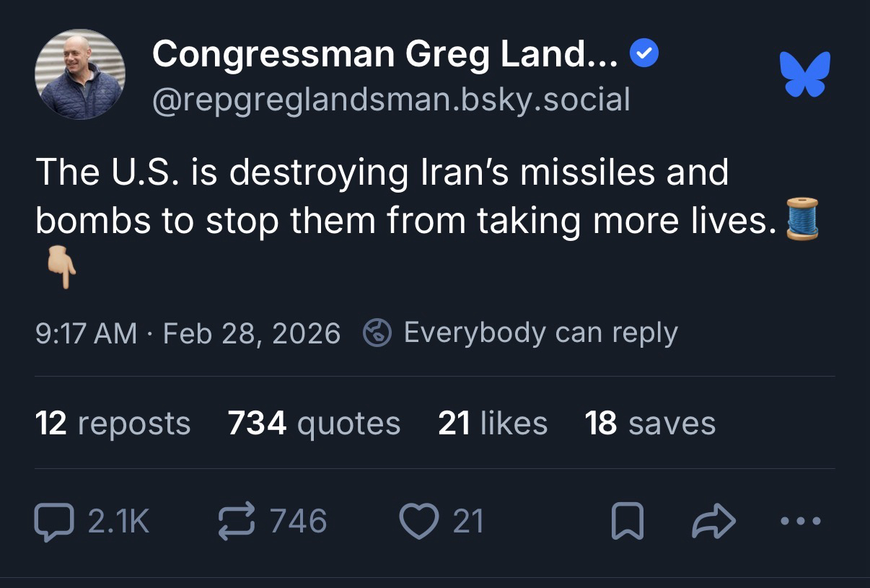View the list of 12 reposts
The height and width of the screenshot is (588, 870).
(x=113, y=424)
